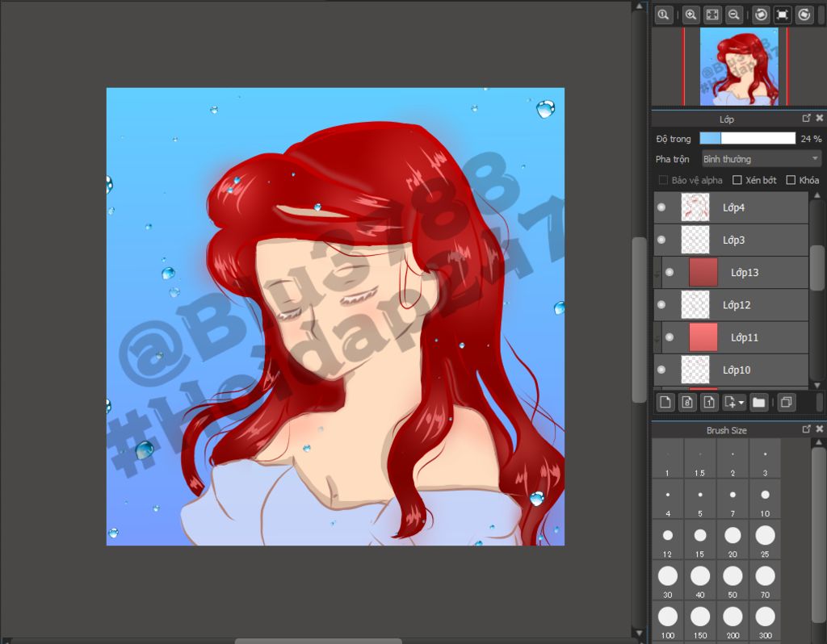
Task: Undock the Brush Size panel
Action: (x=807, y=429)
